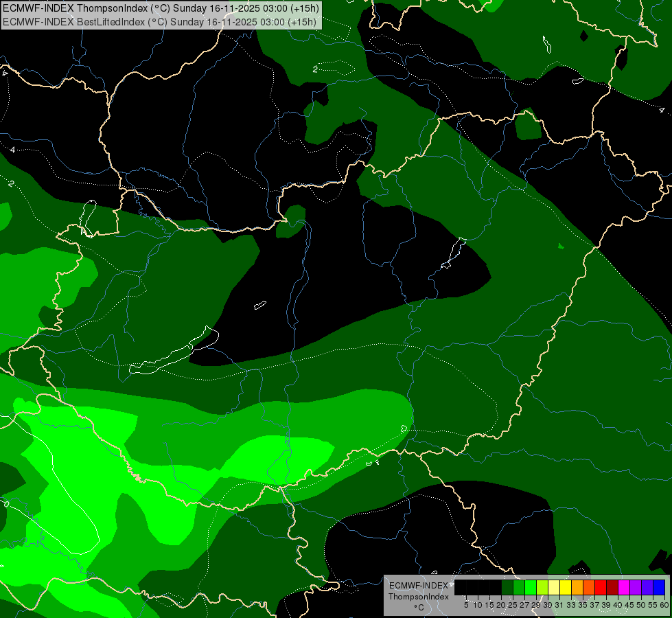The height and width of the screenshot is (618, 672).
Task: Click the bright red 37-39 legend swatch
Action: pos(601,587)
